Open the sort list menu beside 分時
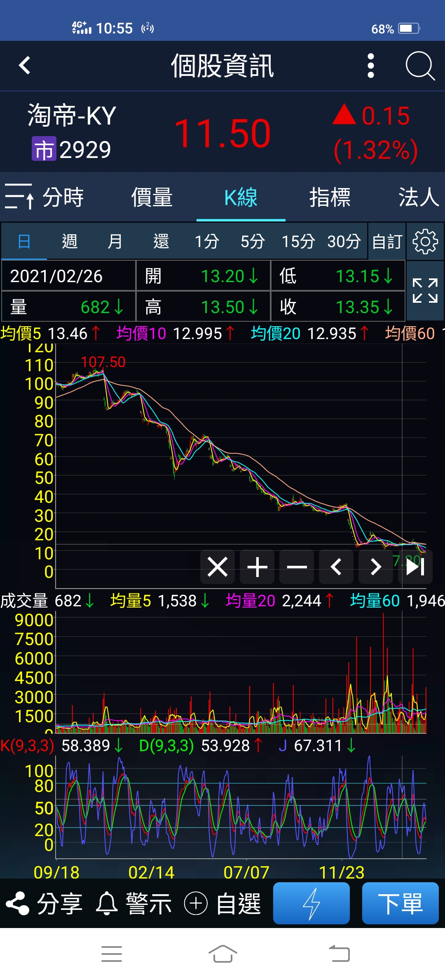Screen dimensions: 445x980 [x=19, y=197]
